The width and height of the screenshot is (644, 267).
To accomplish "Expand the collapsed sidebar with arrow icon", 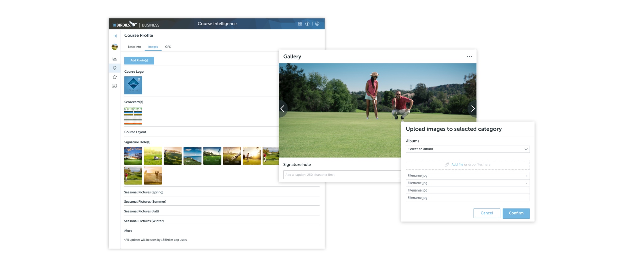I will [115, 36].
